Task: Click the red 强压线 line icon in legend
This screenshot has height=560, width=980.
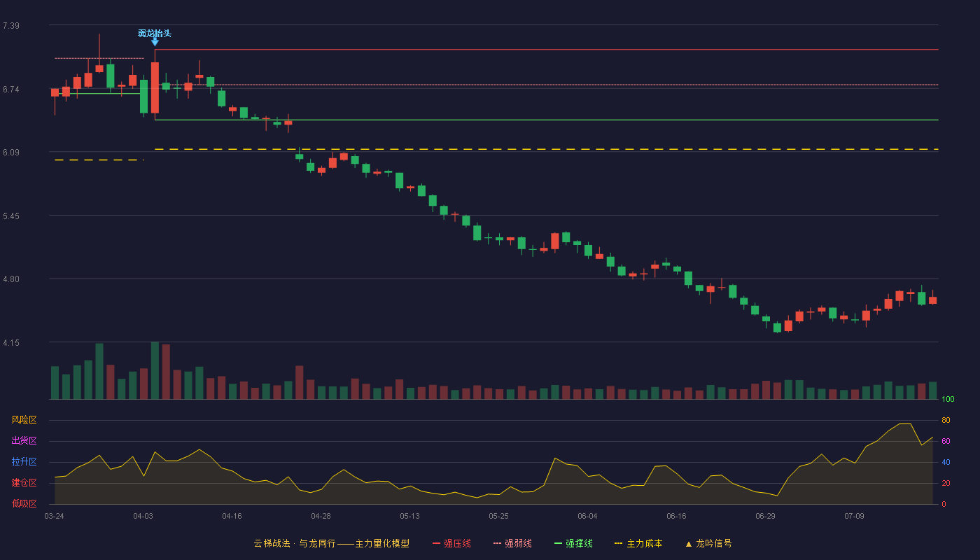Action: coord(436,543)
